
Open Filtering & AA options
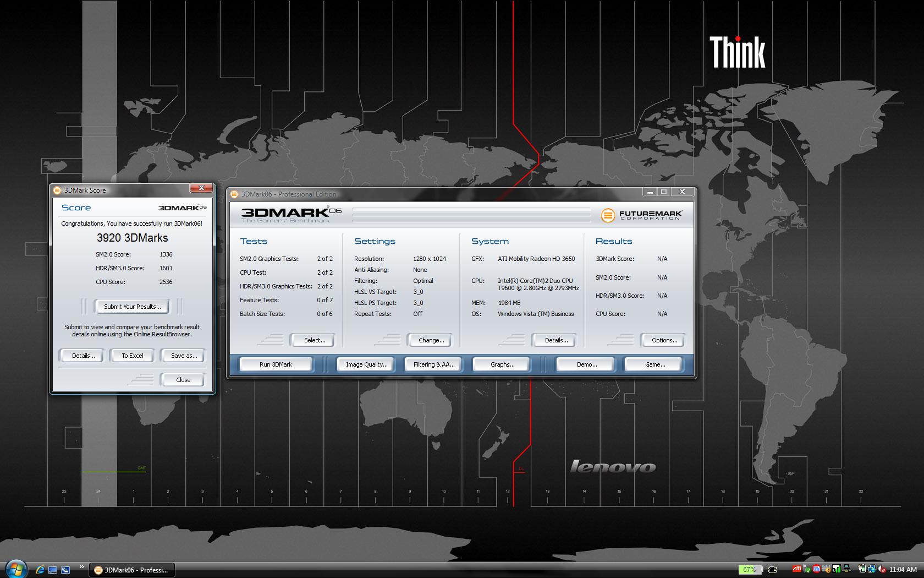[x=433, y=364]
